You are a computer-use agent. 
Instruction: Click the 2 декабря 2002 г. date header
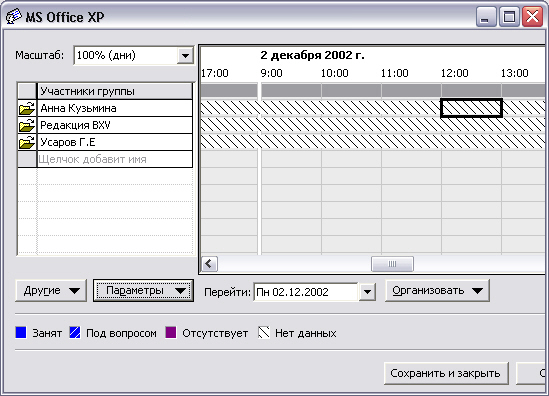coord(312,55)
